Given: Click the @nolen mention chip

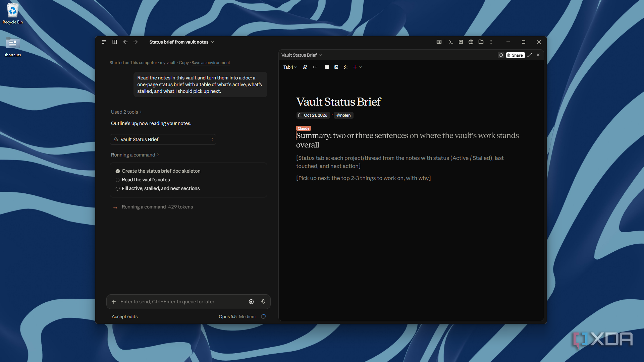Looking at the screenshot, I should [343, 115].
